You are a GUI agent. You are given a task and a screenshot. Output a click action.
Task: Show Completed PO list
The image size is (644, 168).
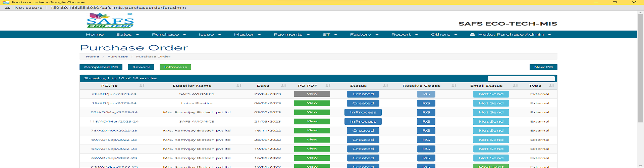101,67
